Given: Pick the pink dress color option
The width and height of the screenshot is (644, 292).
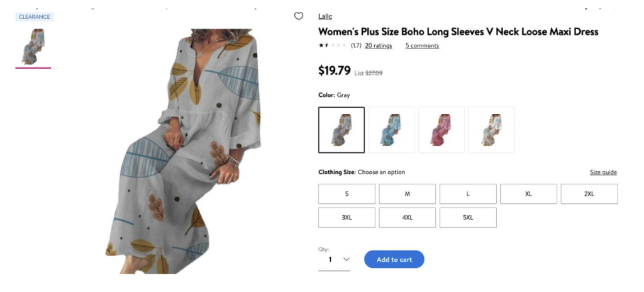Looking at the screenshot, I should tap(441, 130).
